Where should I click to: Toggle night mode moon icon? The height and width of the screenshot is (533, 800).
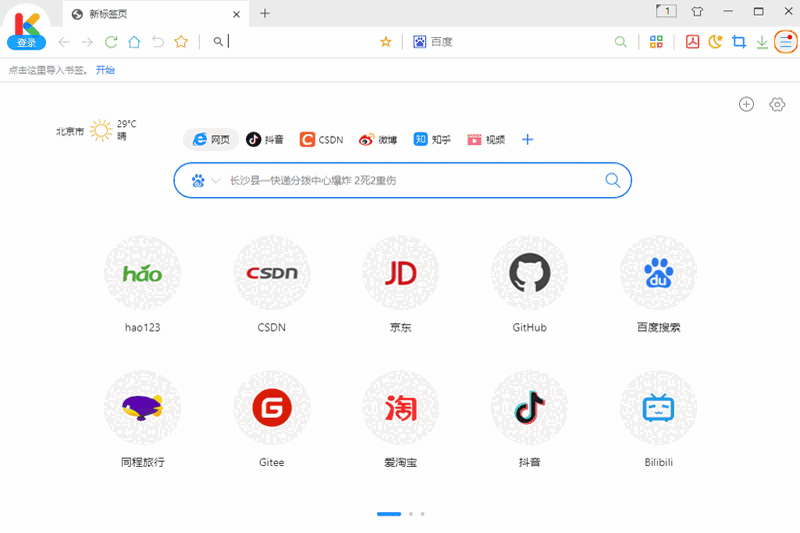pos(715,42)
